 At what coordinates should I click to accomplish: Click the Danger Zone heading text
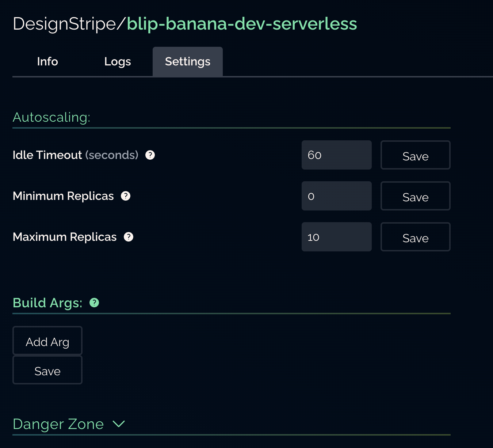coord(58,424)
